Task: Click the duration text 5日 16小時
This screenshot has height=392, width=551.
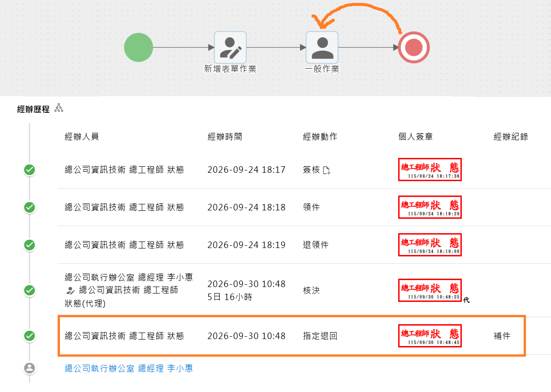Action: coord(230,297)
